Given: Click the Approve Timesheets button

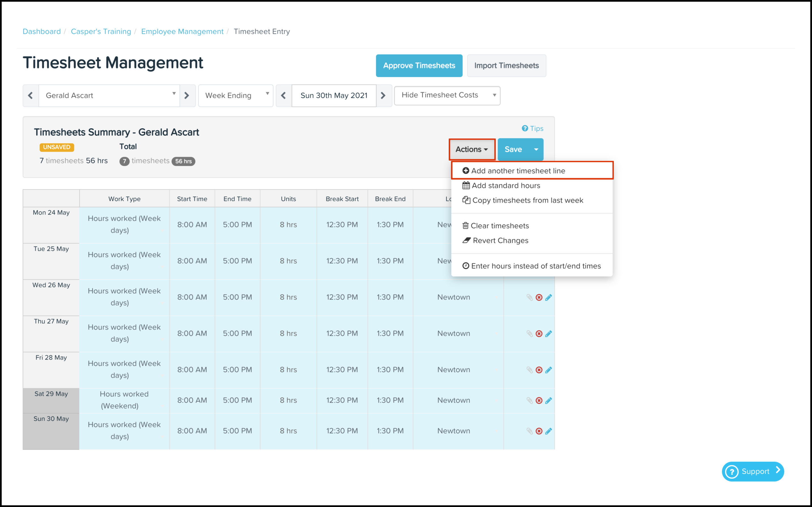Looking at the screenshot, I should [x=419, y=66].
